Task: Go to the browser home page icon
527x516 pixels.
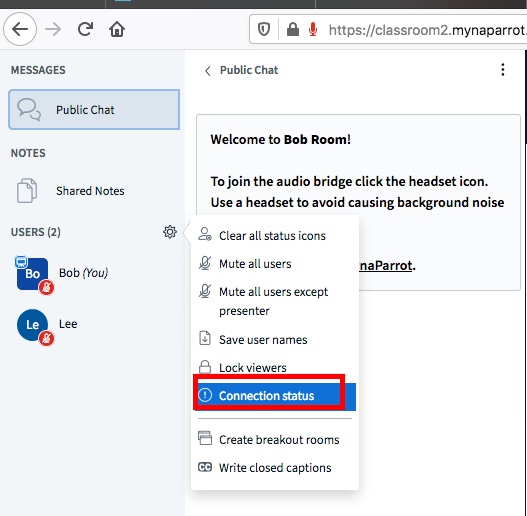Action: (117, 29)
